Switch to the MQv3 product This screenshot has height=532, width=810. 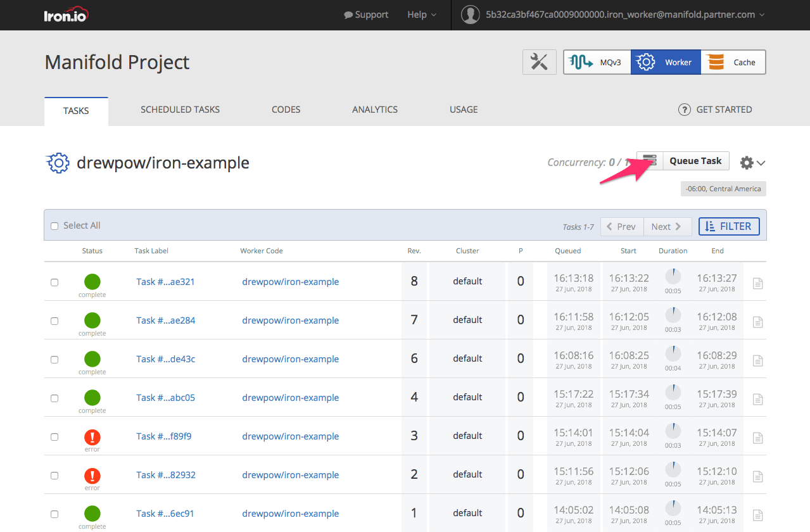[x=597, y=62]
